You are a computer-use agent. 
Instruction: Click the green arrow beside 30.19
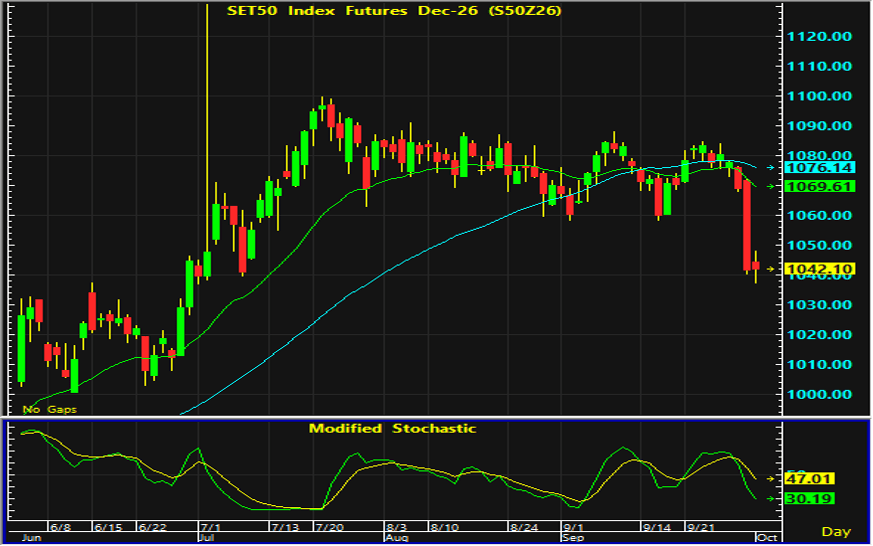pyautogui.click(x=771, y=499)
